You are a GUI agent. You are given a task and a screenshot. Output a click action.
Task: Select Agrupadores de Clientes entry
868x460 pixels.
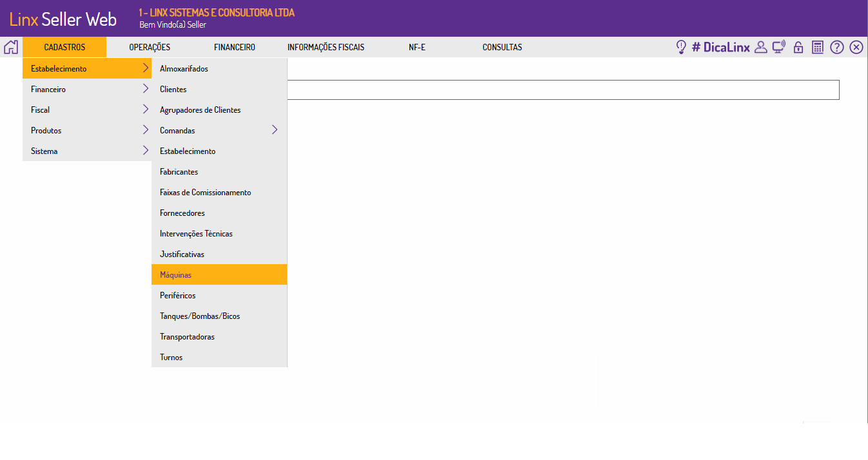(219, 110)
